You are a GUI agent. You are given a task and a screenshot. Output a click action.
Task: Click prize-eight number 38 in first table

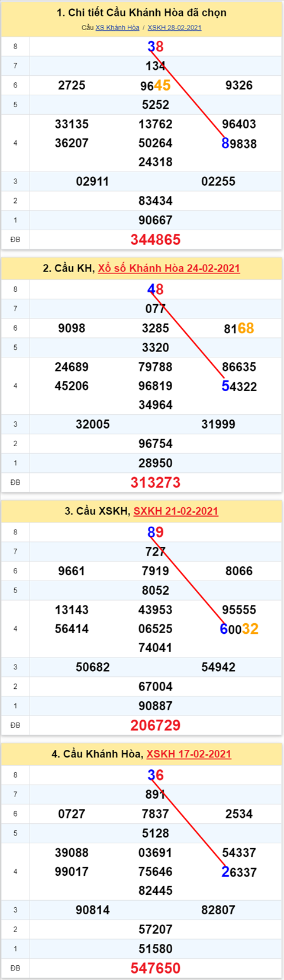156,46
